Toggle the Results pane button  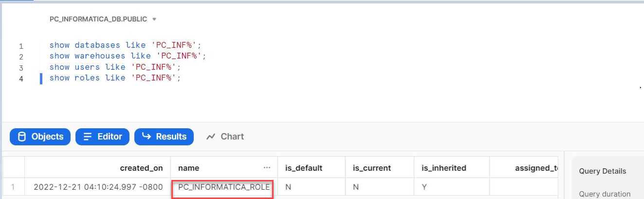(164, 137)
